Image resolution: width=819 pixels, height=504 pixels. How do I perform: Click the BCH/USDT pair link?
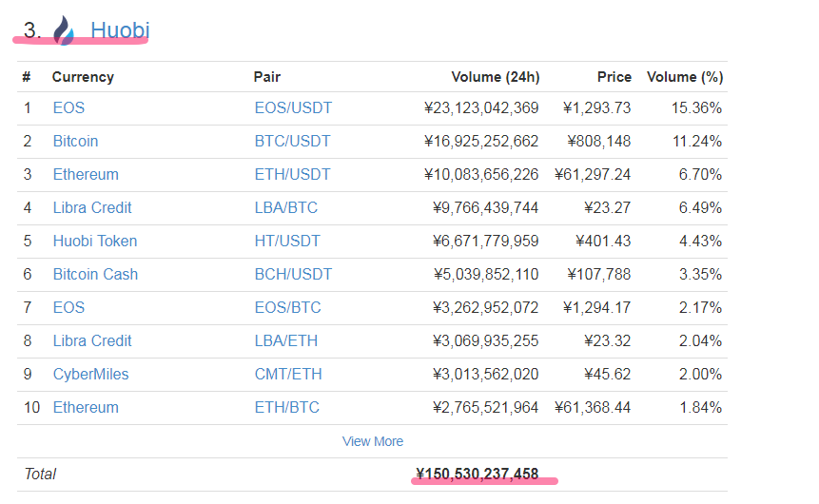click(293, 275)
